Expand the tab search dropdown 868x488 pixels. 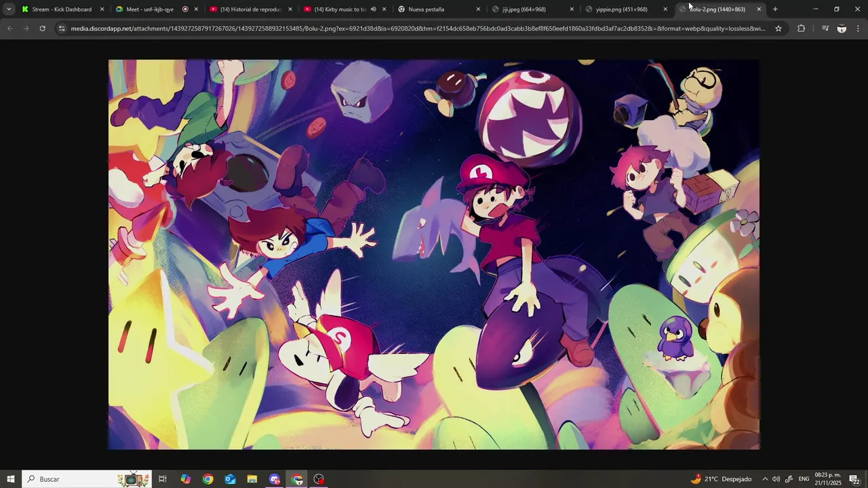click(9, 9)
